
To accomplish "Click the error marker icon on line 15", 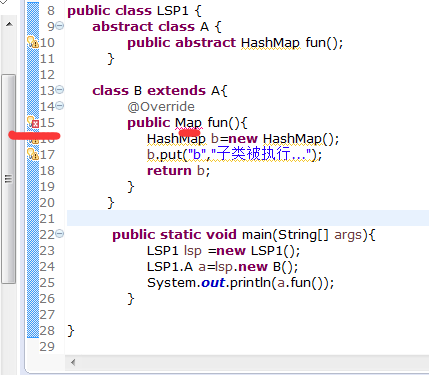I will (33, 122).
